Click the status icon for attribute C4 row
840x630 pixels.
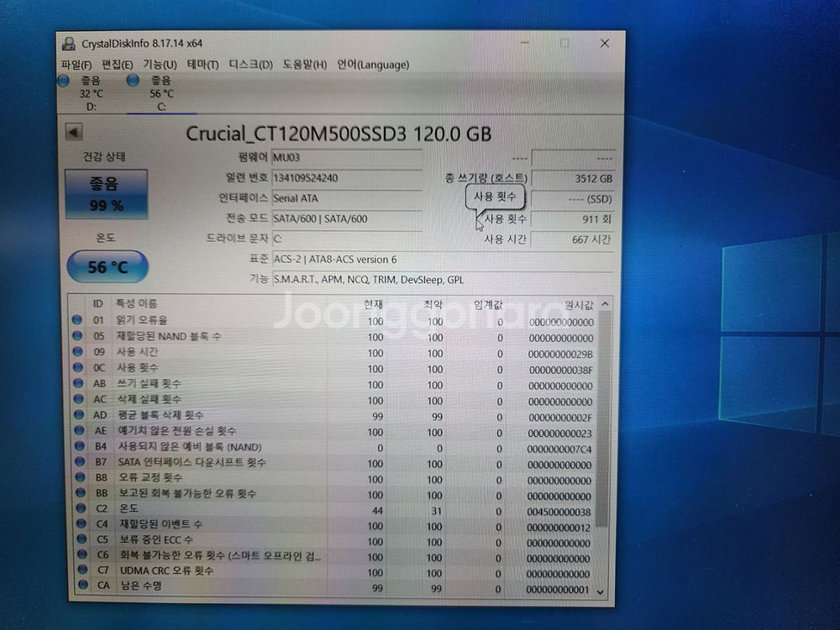coord(81,523)
